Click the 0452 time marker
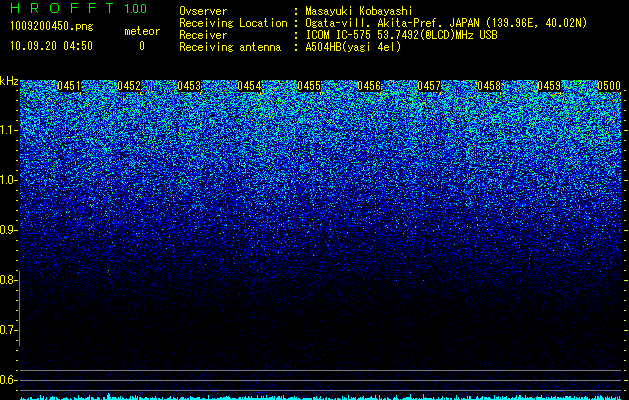629x400 pixels. [x=129, y=86]
